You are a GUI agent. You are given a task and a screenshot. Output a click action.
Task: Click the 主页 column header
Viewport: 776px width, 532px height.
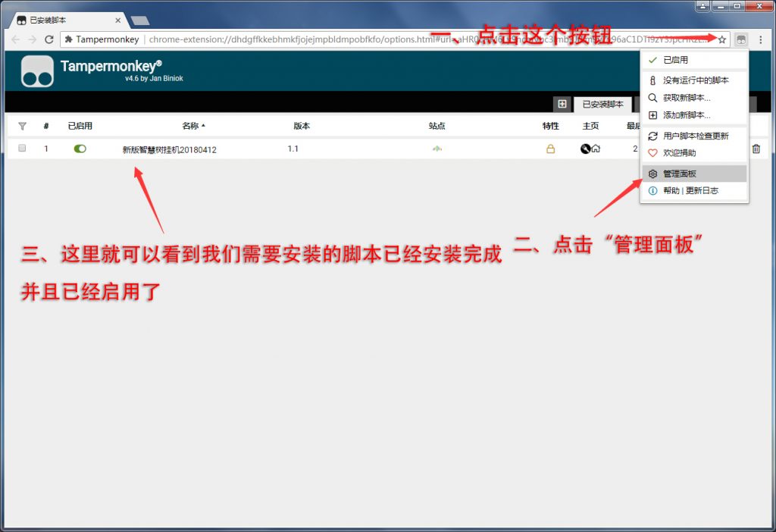pos(590,126)
